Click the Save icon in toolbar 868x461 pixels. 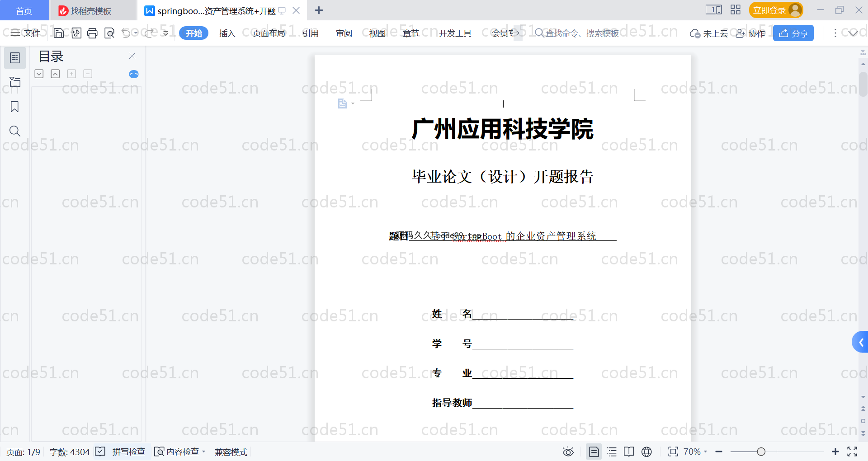pos(59,33)
